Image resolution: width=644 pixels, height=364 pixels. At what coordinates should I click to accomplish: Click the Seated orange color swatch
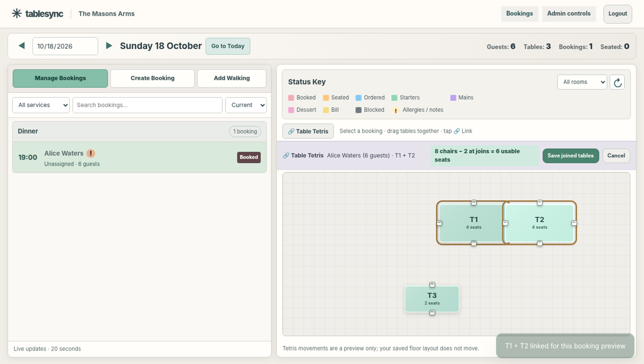pyautogui.click(x=326, y=98)
